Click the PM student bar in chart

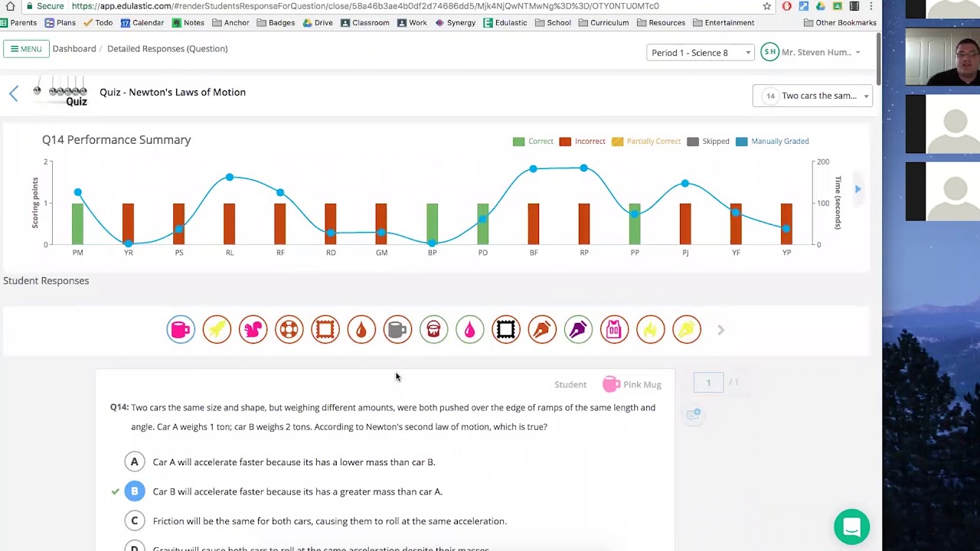pos(78,224)
